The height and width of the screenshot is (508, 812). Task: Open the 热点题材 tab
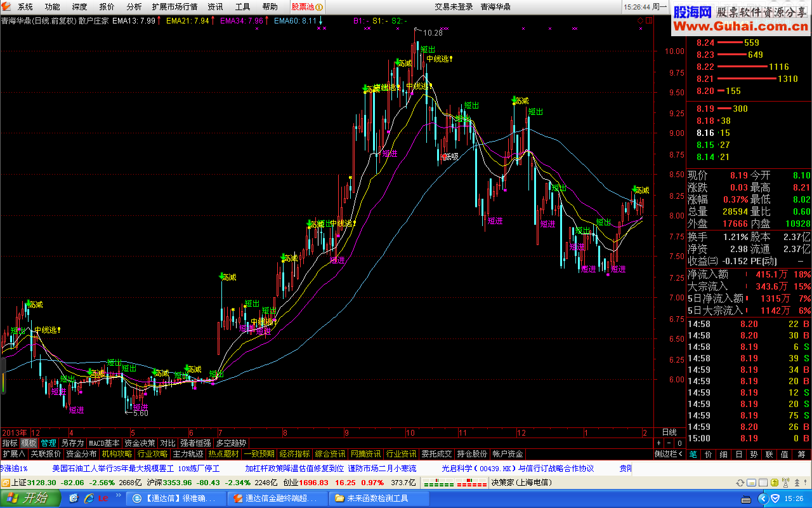tap(224, 454)
